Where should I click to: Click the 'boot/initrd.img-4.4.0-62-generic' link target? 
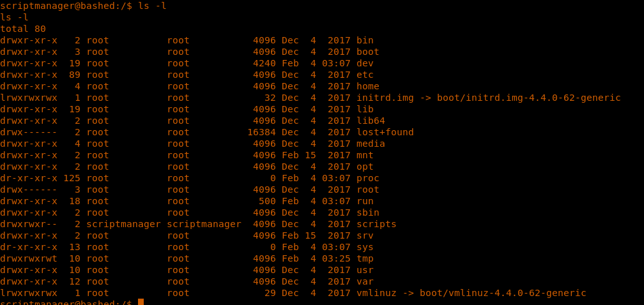529,98
